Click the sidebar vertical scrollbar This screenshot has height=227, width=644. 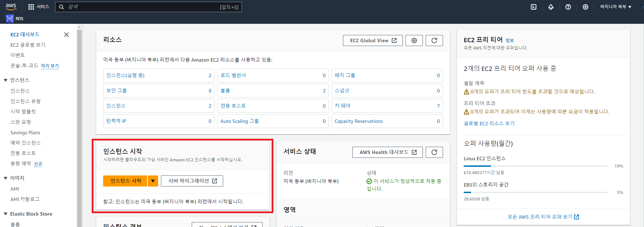(x=80, y=128)
